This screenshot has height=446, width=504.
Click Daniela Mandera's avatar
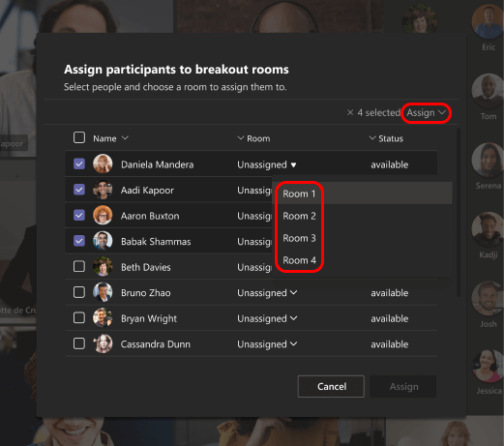103,164
